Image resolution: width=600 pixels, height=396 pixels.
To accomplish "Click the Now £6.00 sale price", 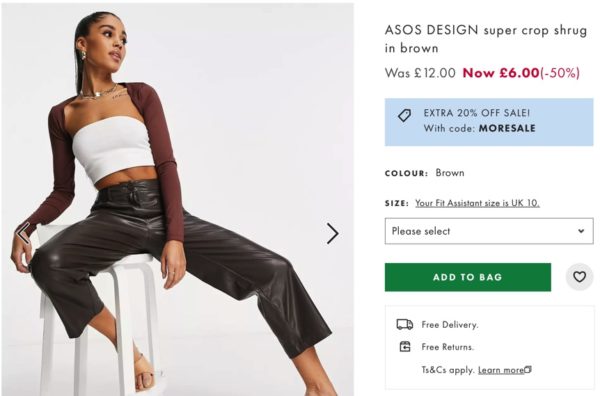I will pyautogui.click(x=501, y=73).
